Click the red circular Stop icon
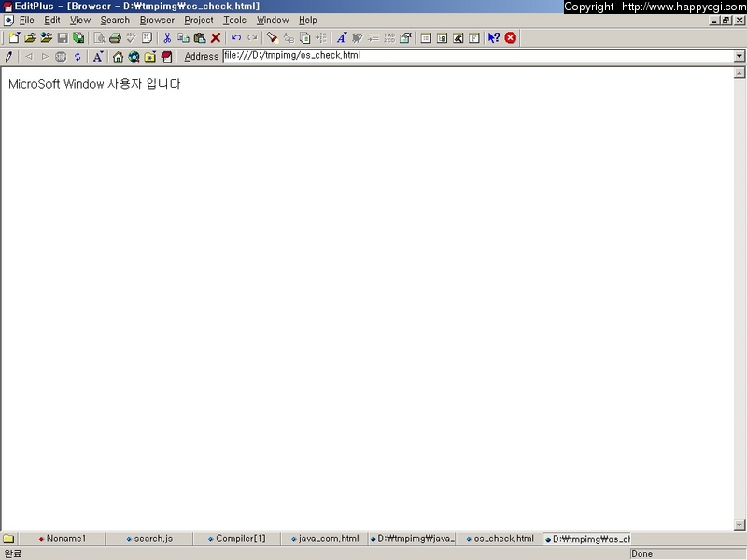 point(510,38)
